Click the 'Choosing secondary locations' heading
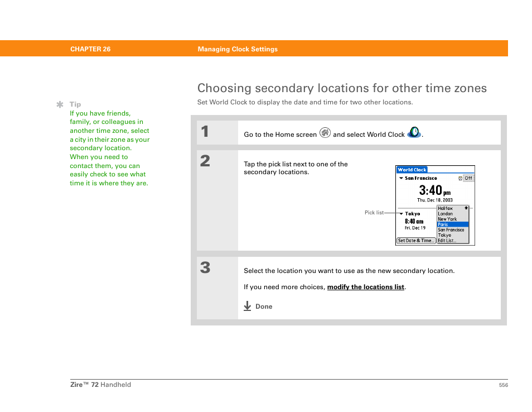The image size is (532, 412). tap(342, 88)
